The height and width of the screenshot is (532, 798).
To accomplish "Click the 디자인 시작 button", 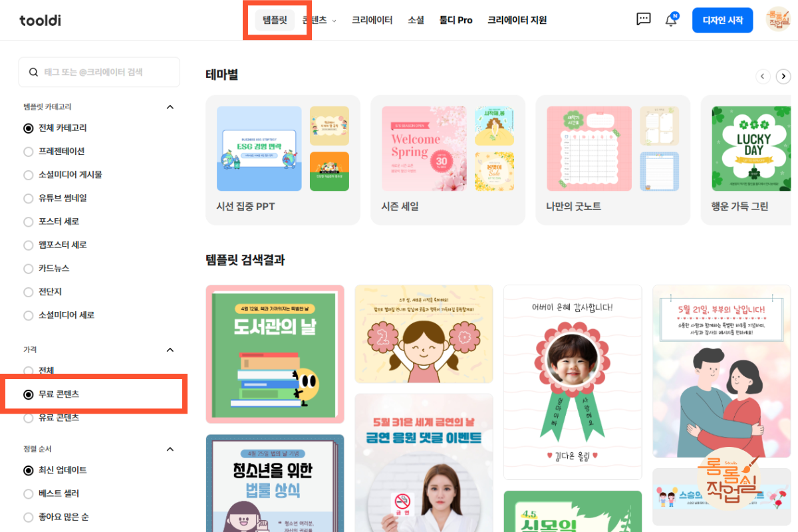I will (722, 19).
